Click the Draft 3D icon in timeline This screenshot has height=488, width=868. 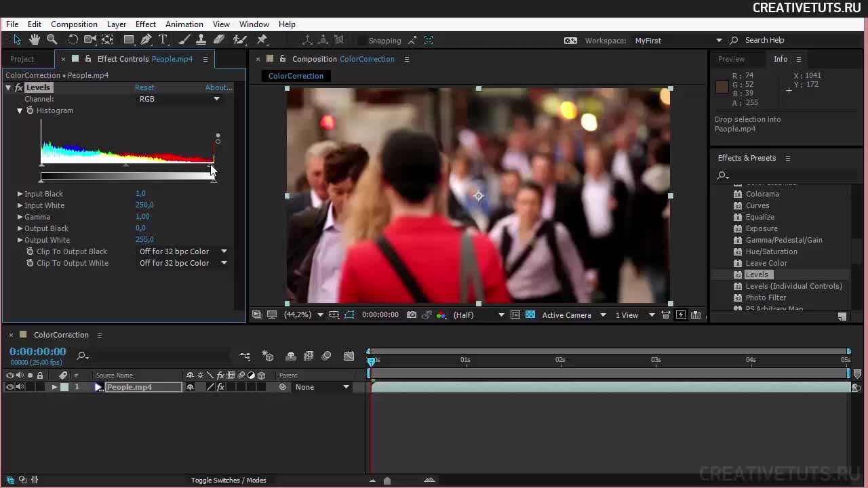coord(268,356)
